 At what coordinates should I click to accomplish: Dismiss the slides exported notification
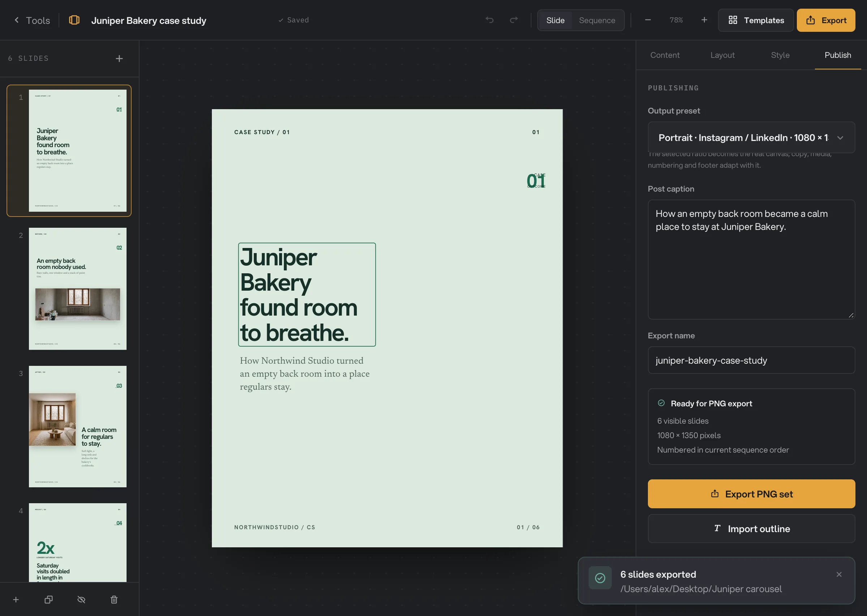click(x=838, y=574)
